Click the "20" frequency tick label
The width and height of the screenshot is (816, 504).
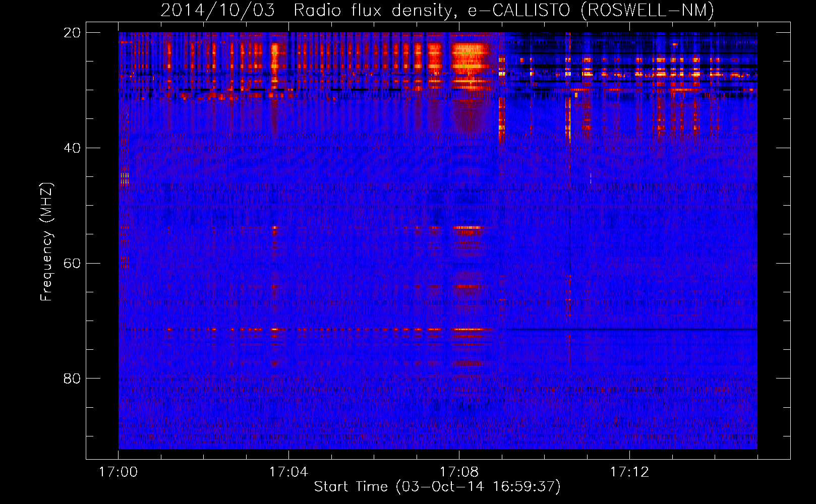point(72,33)
